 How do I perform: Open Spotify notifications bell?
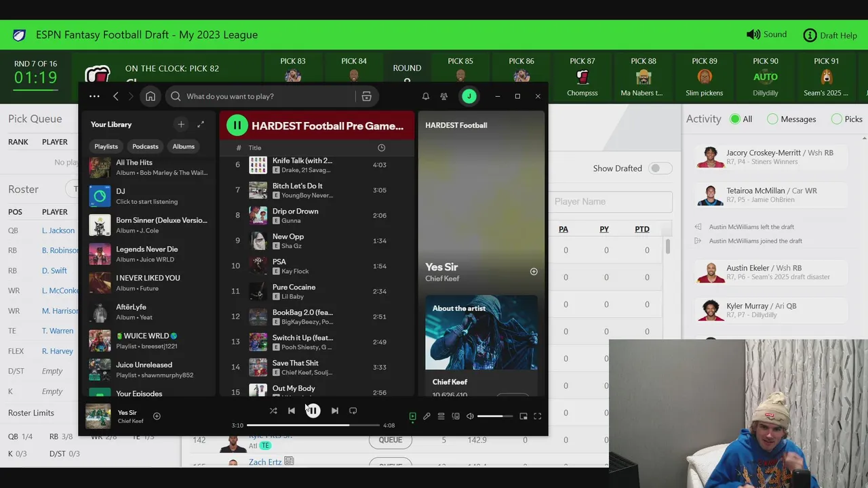coord(426,96)
